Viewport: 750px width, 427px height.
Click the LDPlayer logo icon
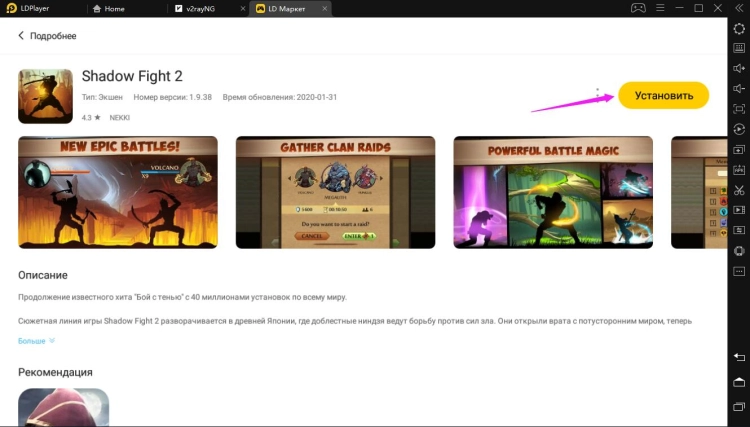click(x=11, y=8)
